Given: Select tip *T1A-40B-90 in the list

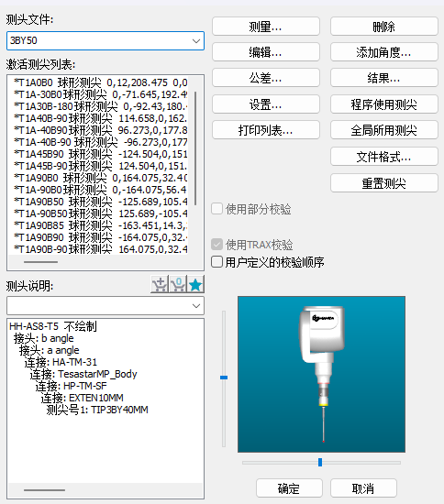Looking at the screenshot, I should tap(100, 142).
